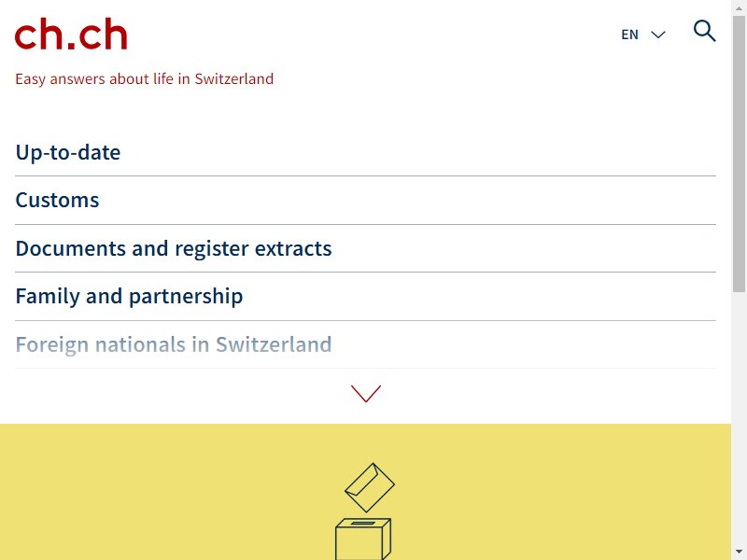Viewport: 747px width, 560px height.
Task: Click the tagline Easy answers about life in Switzerland
Action: [145, 78]
